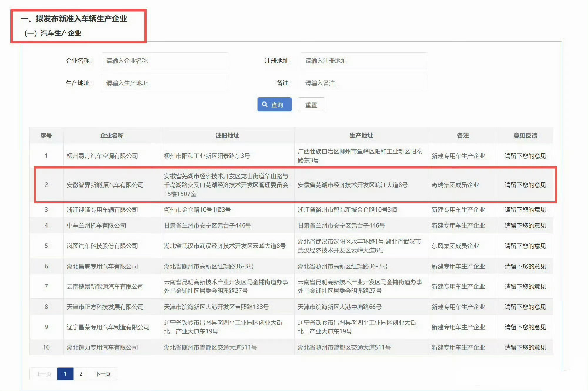
Task: Leave feedback for 柳州易舟汽车空调有限公司
Action: [x=525, y=156]
